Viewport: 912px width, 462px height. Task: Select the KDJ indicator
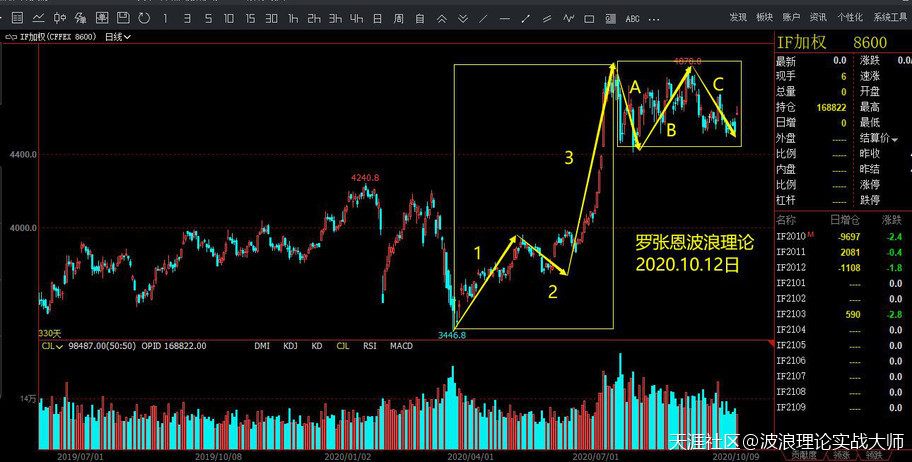click(x=290, y=346)
